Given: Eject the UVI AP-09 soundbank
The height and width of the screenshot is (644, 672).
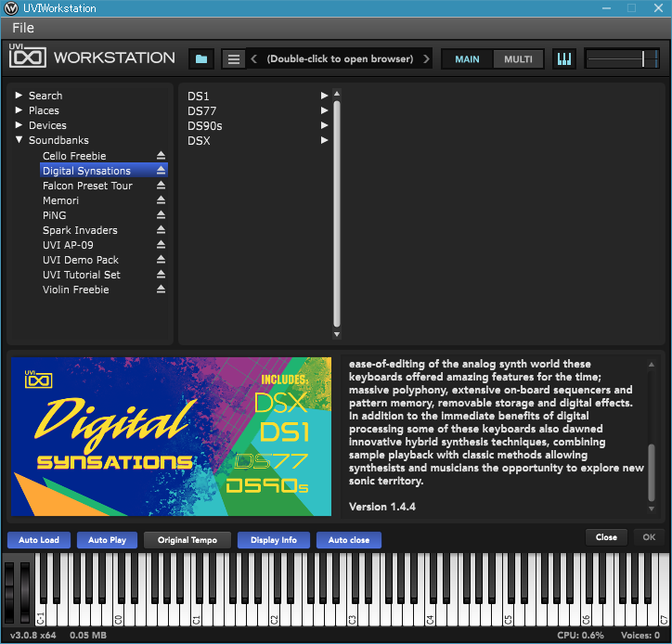Looking at the screenshot, I should 161,245.
